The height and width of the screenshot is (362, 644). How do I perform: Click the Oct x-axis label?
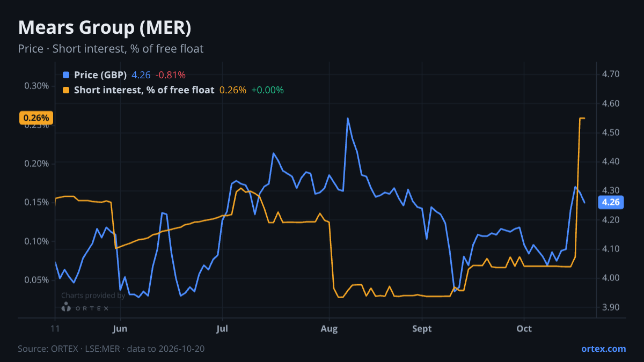(524, 328)
